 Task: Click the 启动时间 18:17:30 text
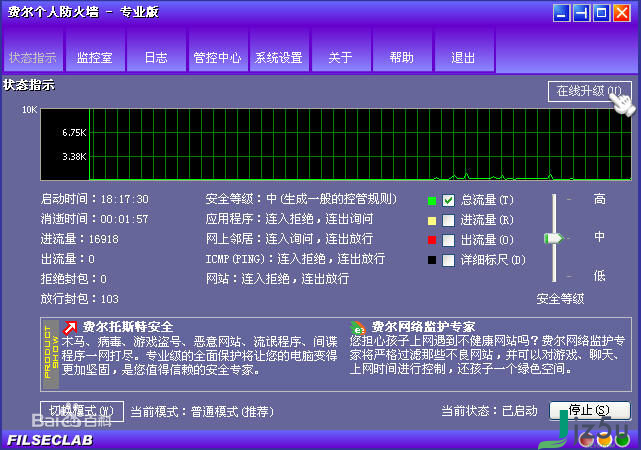[94, 199]
